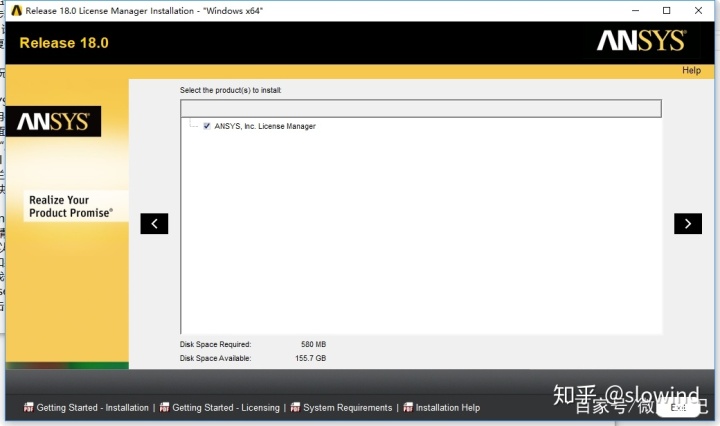Open System Requirements PDF link

(347, 408)
